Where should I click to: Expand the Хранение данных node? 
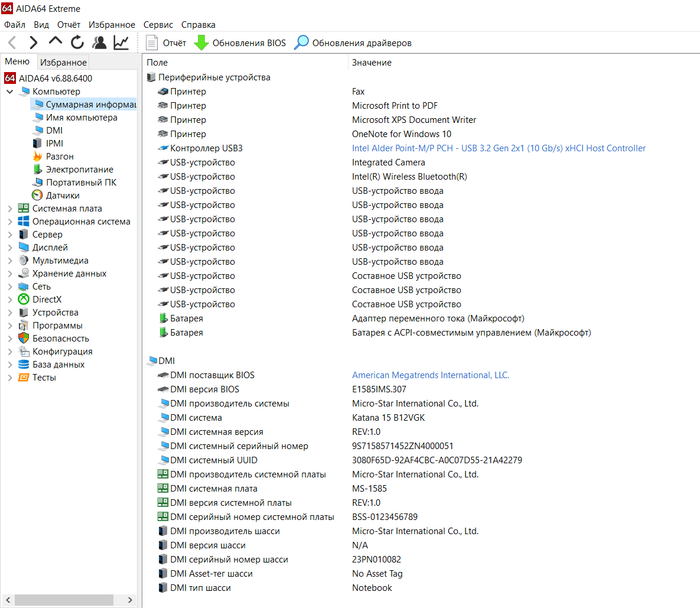pos(10,273)
